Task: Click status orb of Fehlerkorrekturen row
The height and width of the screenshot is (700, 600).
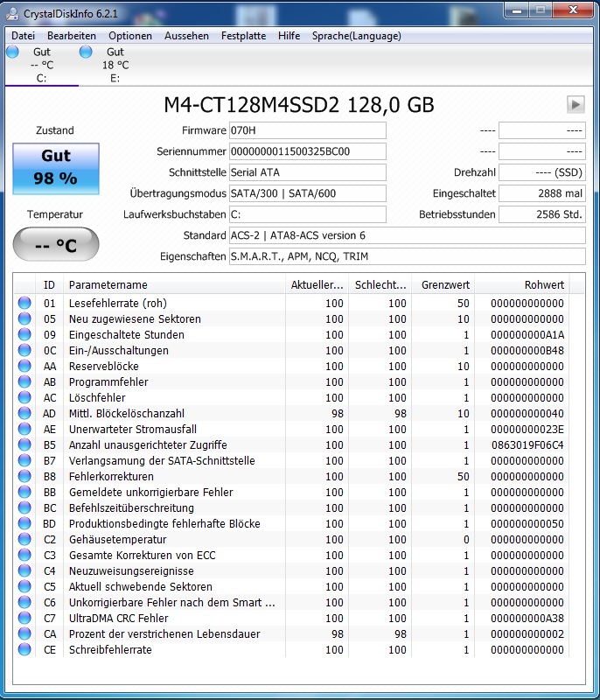Action: [x=24, y=476]
